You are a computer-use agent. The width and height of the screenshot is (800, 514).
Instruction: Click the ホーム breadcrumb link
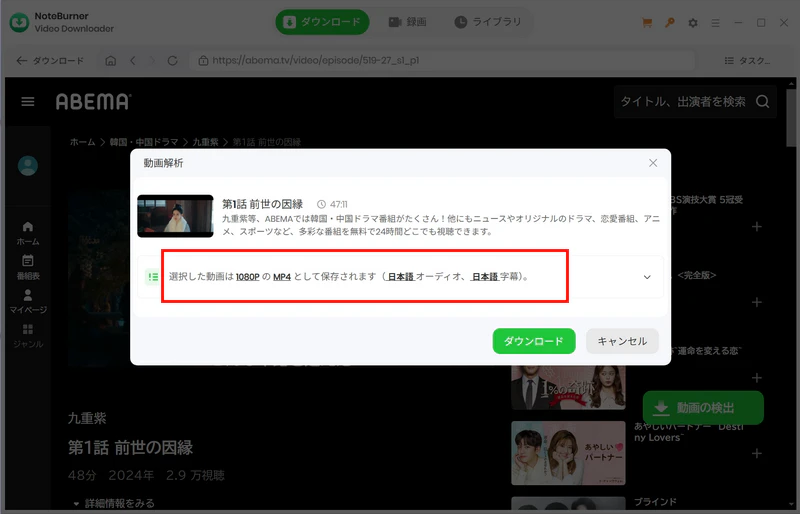point(83,142)
